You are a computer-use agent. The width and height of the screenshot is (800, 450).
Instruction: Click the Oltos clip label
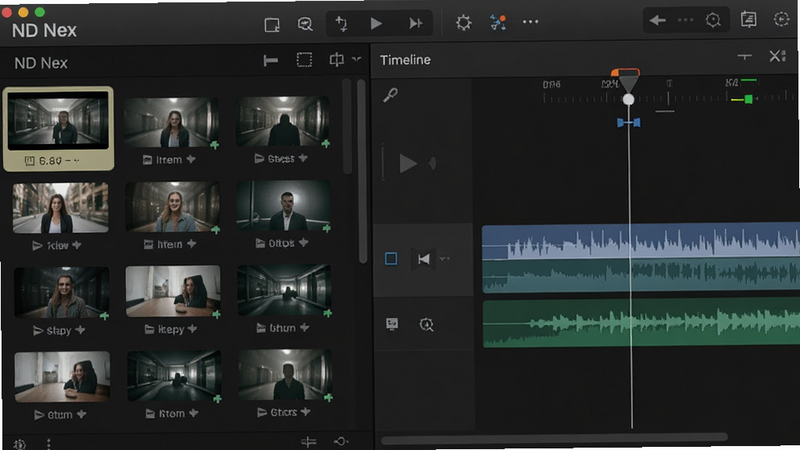coord(281,243)
